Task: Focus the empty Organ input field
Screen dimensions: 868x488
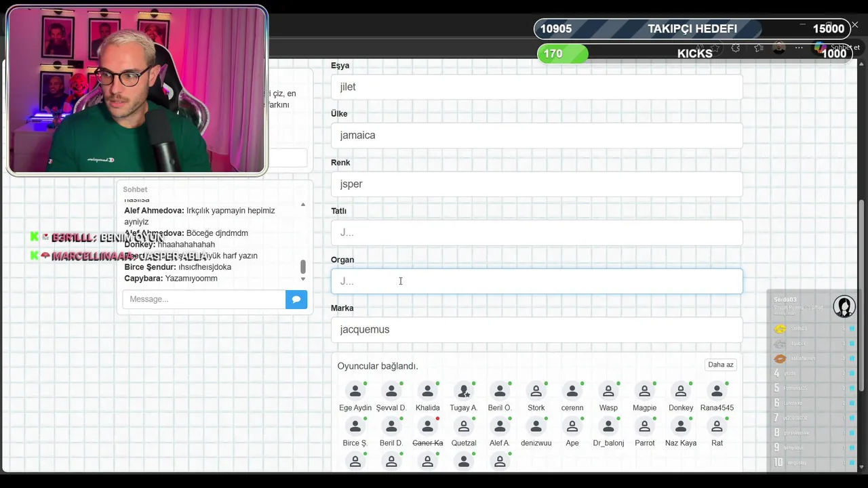Action: (x=536, y=281)
